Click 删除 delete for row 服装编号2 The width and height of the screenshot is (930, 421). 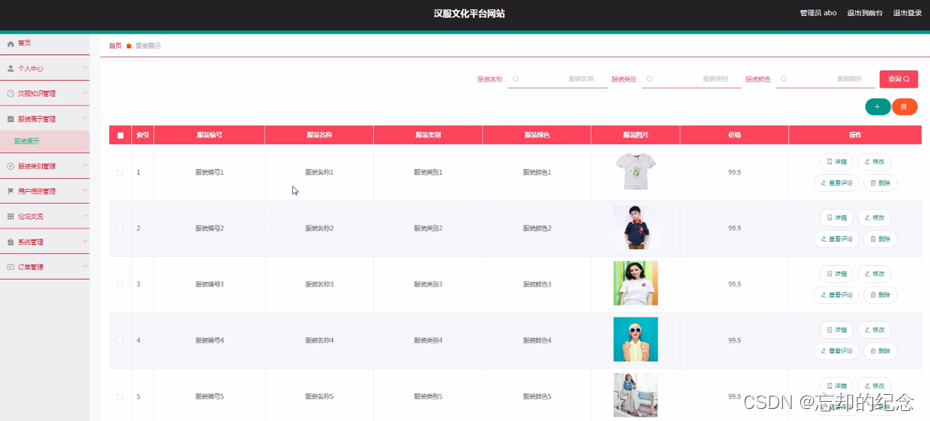(880, 239)
